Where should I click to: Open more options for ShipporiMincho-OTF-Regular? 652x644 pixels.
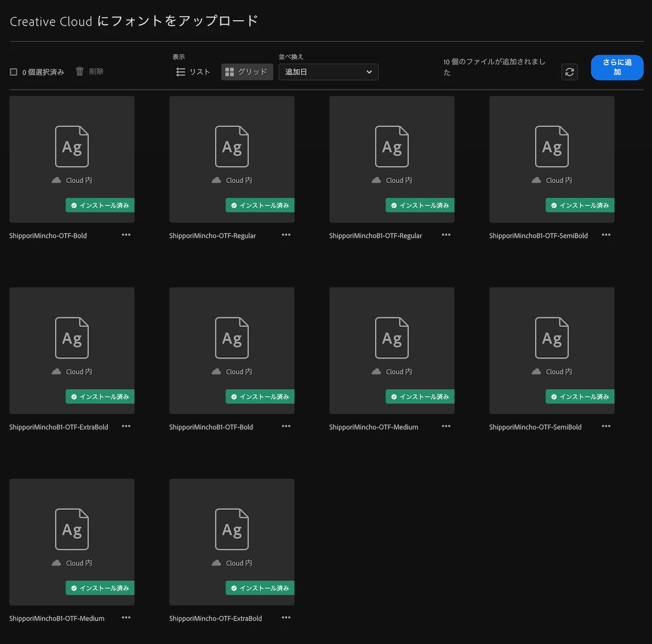286,235
